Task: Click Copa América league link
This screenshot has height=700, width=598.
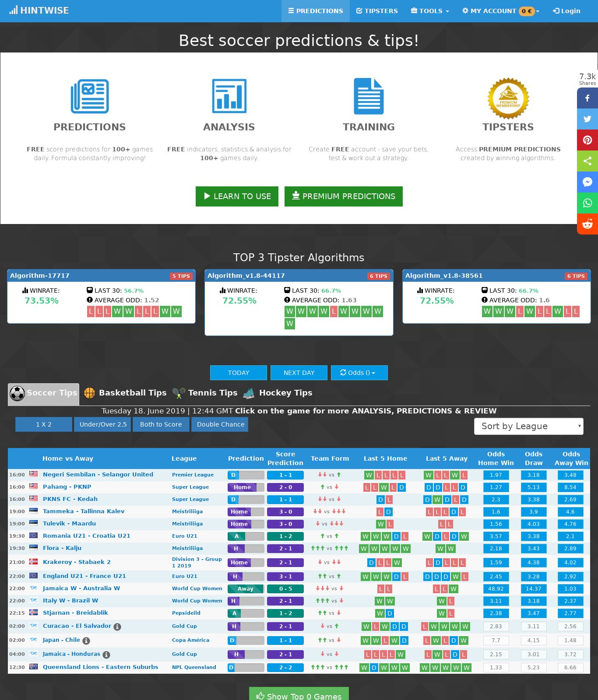Action: [x=191, y=640]
